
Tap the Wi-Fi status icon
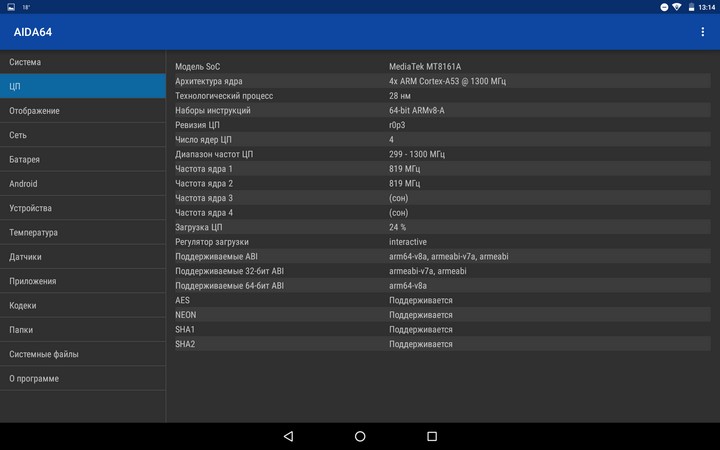676,7
